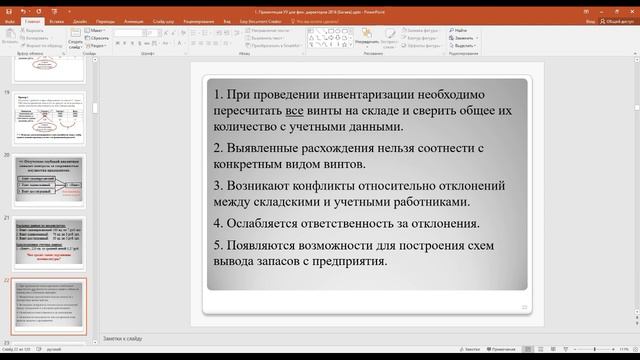
Task: Toggle underline formatting (Ч)
Action: tap(132, 43)
